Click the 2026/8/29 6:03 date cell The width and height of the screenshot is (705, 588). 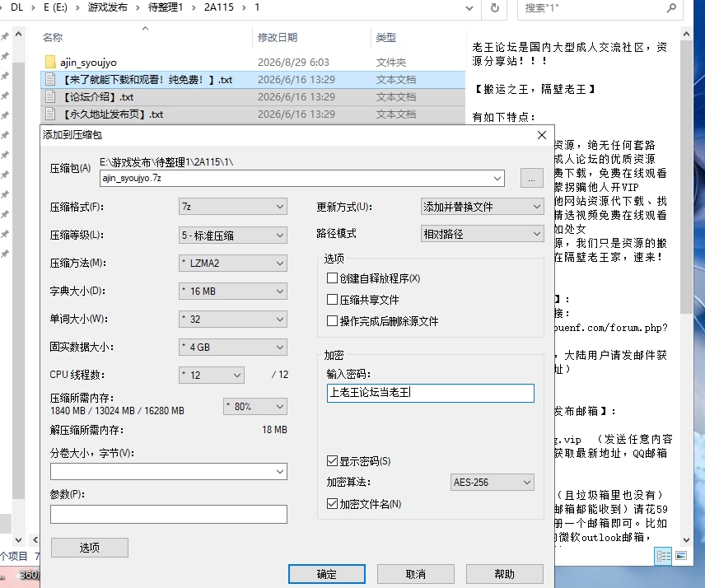(x=293, y=62)
